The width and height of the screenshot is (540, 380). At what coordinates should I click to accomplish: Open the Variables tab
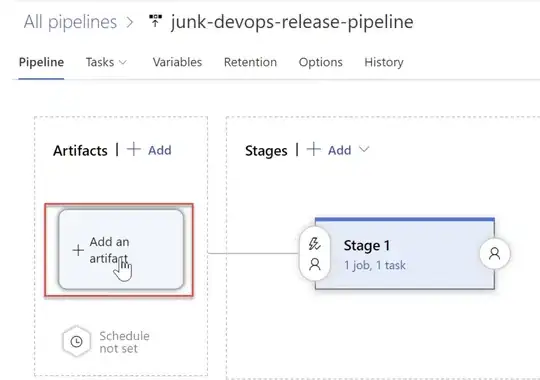177,62
